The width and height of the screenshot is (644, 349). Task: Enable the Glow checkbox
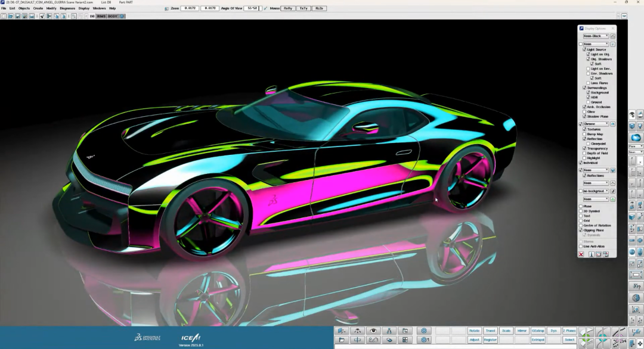coord(584,111)
